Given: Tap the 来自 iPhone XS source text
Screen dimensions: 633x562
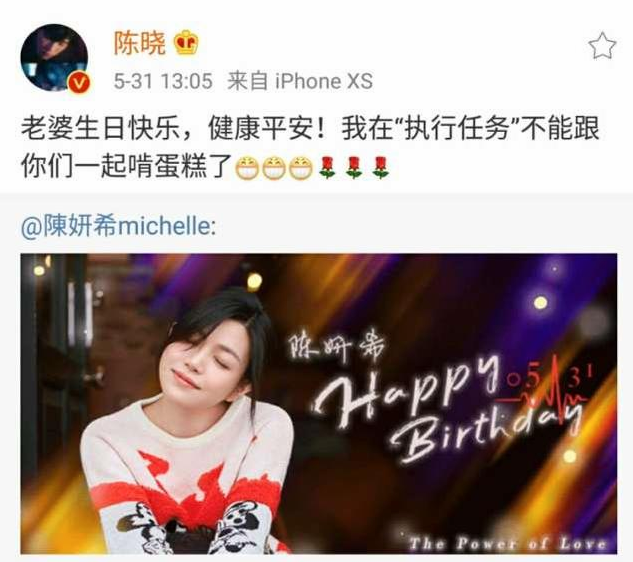Looking at the screenshot, I should point(300,81).
